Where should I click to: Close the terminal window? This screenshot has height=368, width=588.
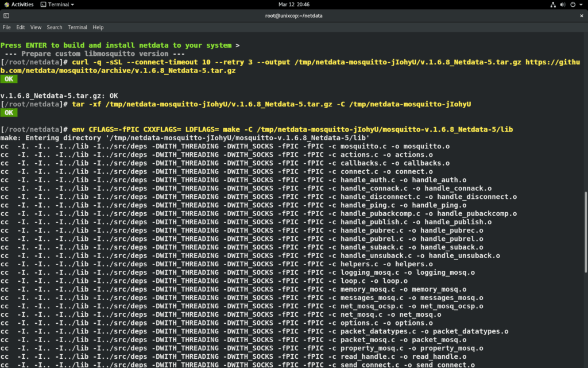point(581,16)
